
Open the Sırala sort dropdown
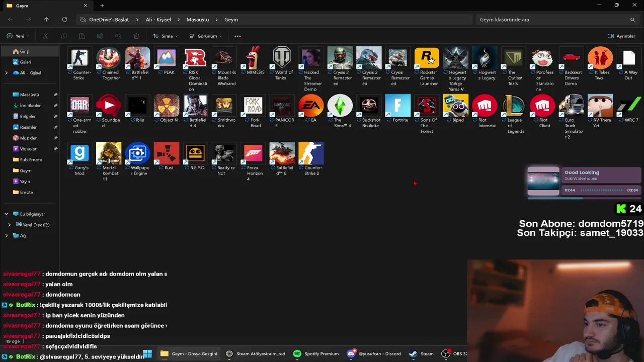tap(165, 36)
